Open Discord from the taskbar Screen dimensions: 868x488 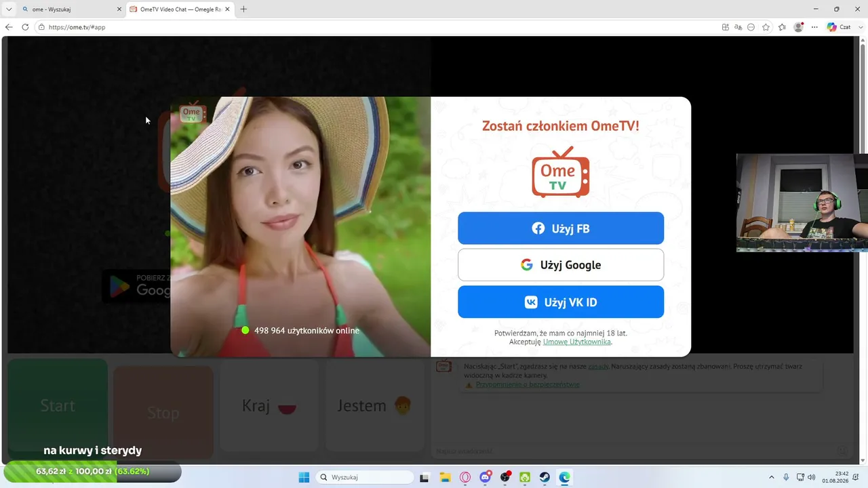486,477
